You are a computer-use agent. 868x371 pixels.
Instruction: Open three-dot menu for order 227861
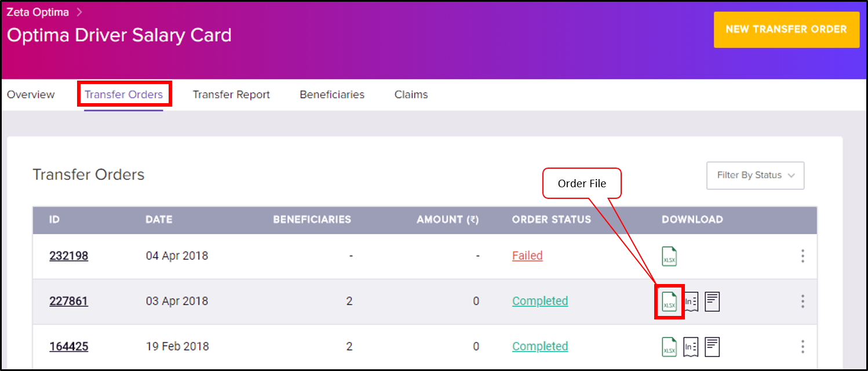803,301
